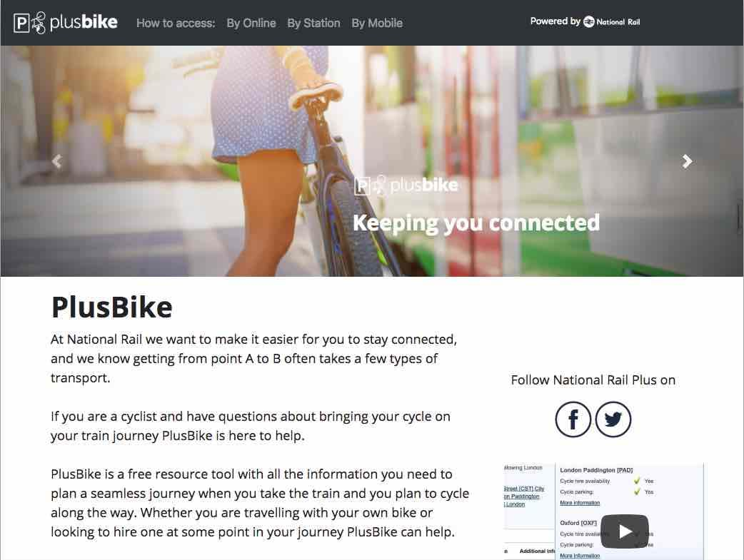Viewport: 744px width, 560px height.
Task: Click the PlusBike page heading
Action: [112, 307]
